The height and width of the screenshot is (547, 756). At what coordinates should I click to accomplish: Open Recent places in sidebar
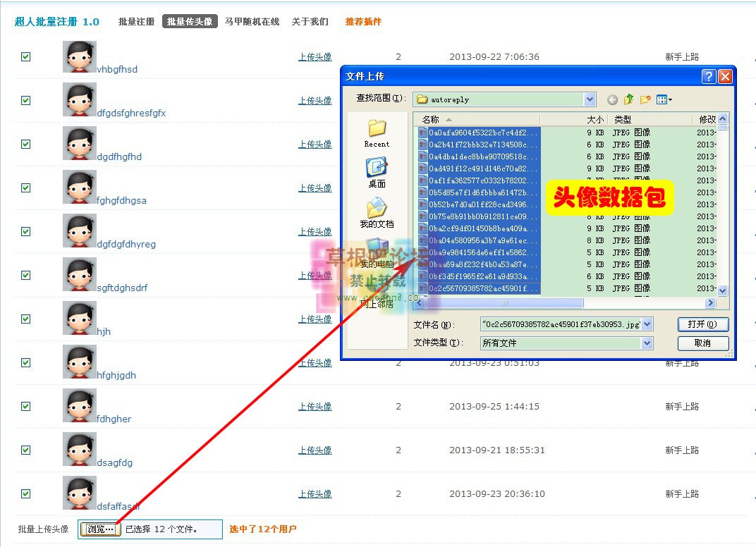tap(377, 133)
